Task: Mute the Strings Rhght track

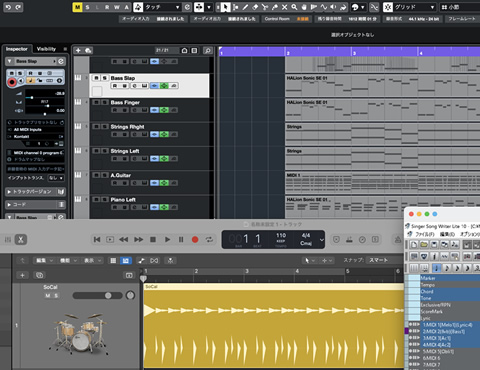Action: 96,127
